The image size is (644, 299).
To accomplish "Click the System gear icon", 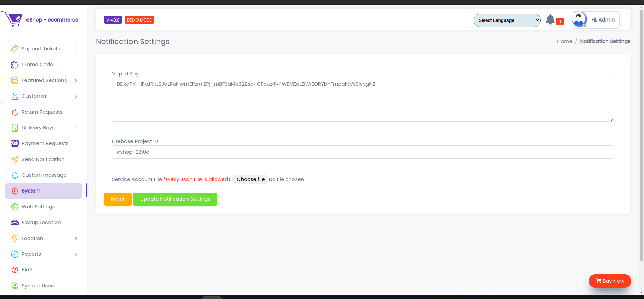I will [15, 191].
